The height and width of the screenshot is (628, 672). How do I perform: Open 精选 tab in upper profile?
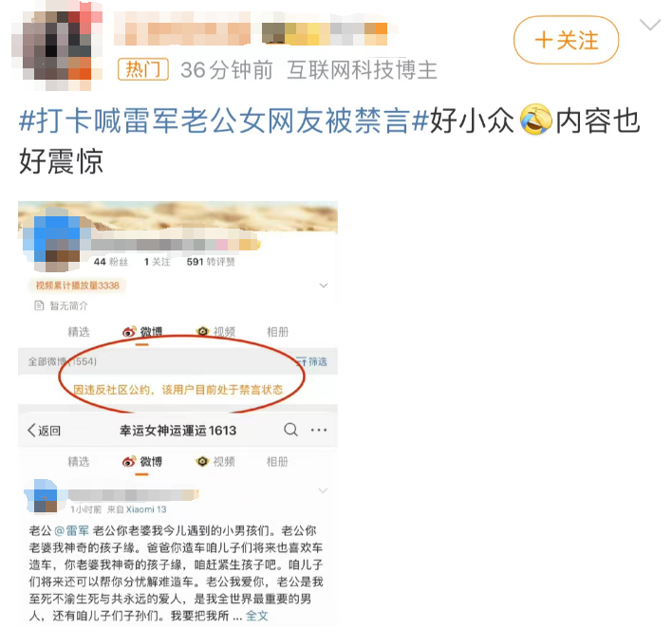pos(79,332)
